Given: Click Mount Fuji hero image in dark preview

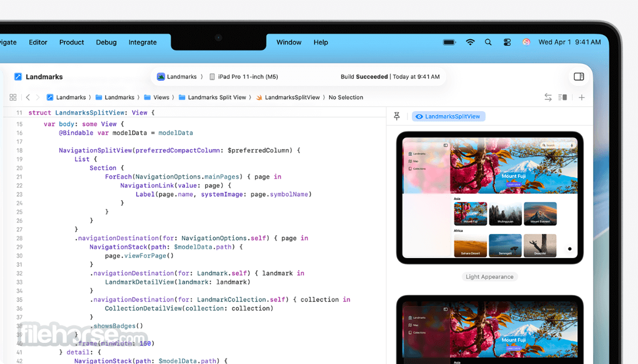Looking at the screenshot, I should click(514, 329).
